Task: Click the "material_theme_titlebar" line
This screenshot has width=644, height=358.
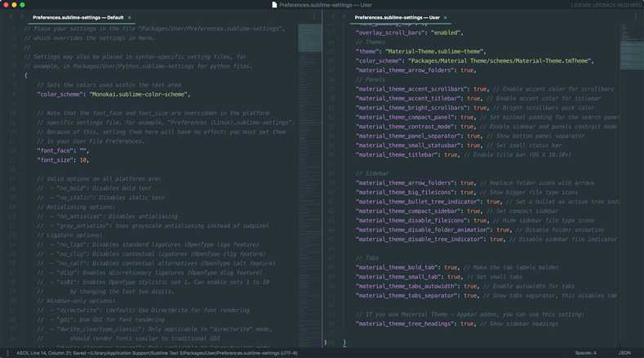Action: click(x=464, y=154)
